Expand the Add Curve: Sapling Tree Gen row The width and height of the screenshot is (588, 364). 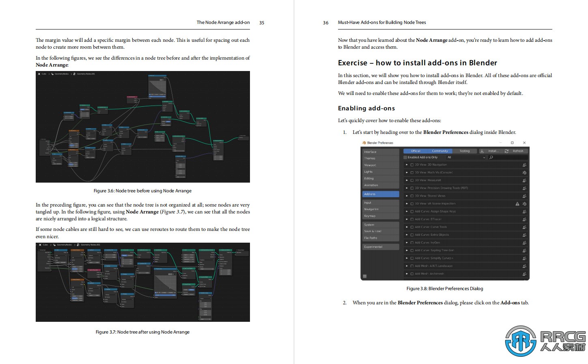(x=407, y=250)
